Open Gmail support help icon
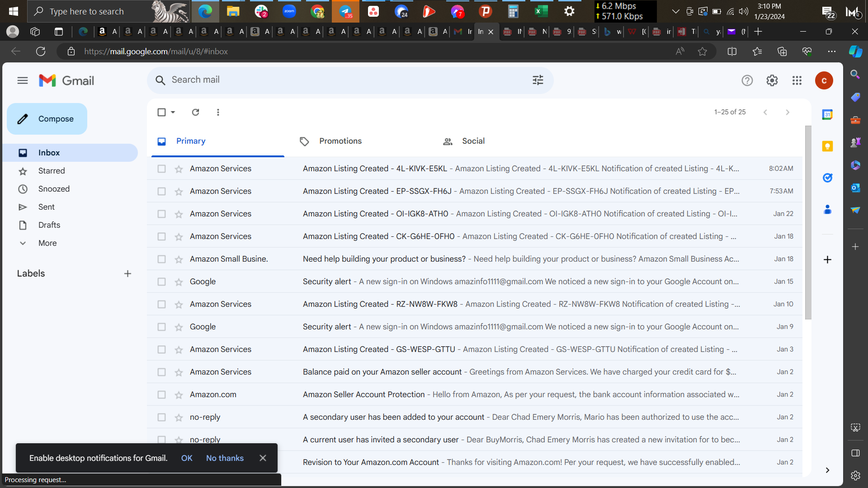The width and height of the screenshot is (868, 488). pyautogui.click(x=747, y=80)
